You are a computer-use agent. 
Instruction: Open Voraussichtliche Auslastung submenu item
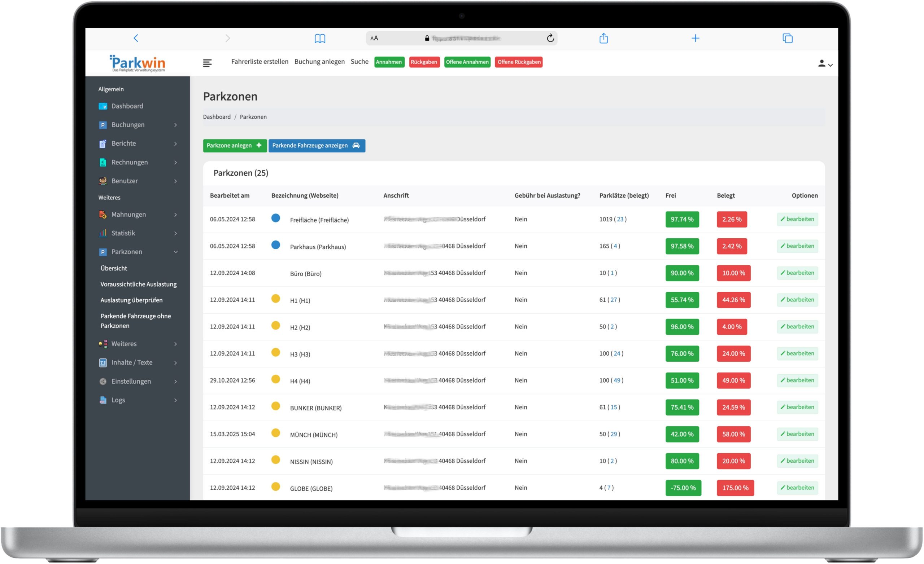click(138, 284)
